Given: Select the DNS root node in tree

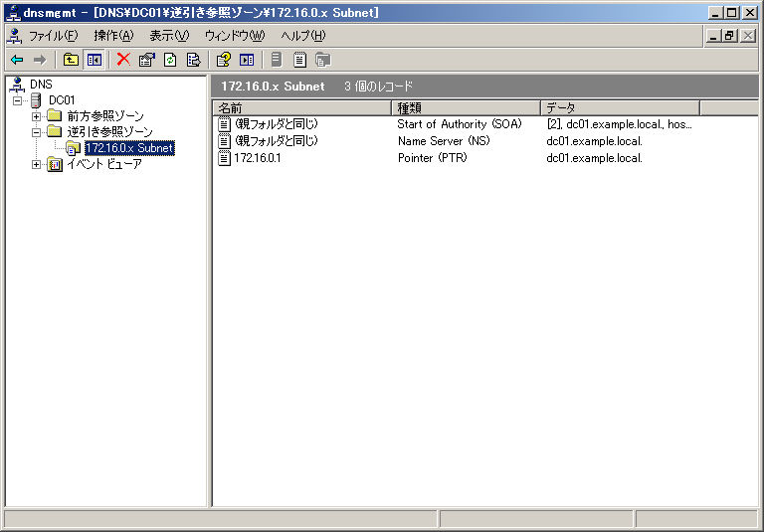Looking at the screenshot, I should coord(41,85).
